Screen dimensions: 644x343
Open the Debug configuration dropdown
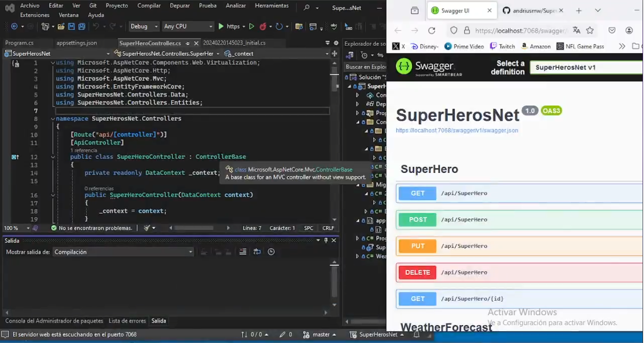coord(144,26)
